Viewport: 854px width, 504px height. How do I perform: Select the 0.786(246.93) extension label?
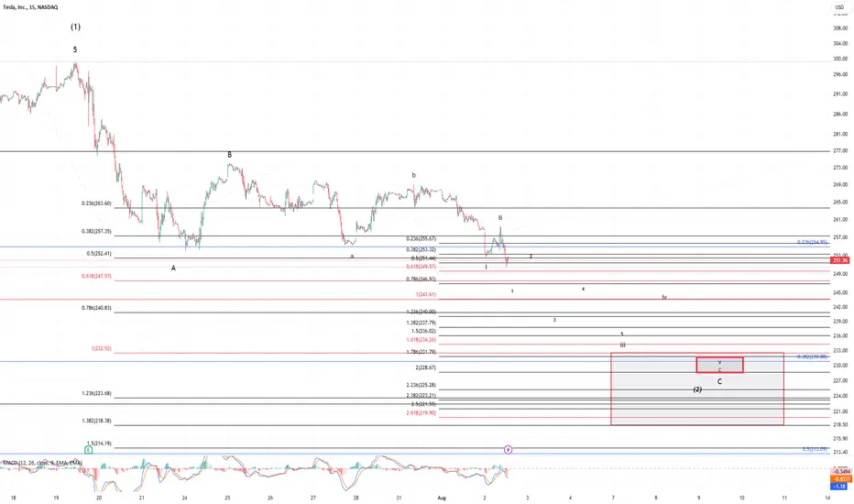421,279
